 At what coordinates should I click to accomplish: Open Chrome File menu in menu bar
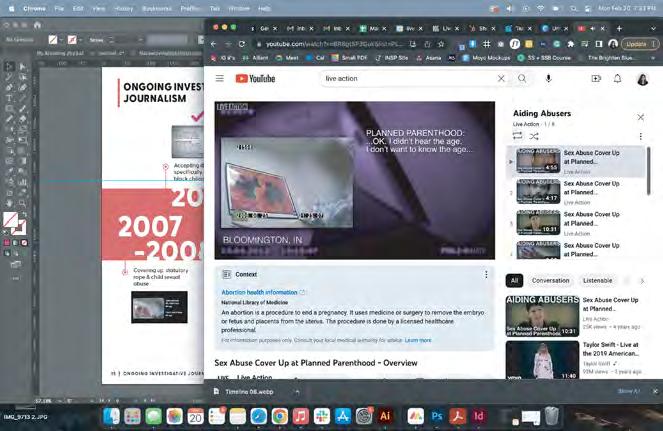coord(59,8)
